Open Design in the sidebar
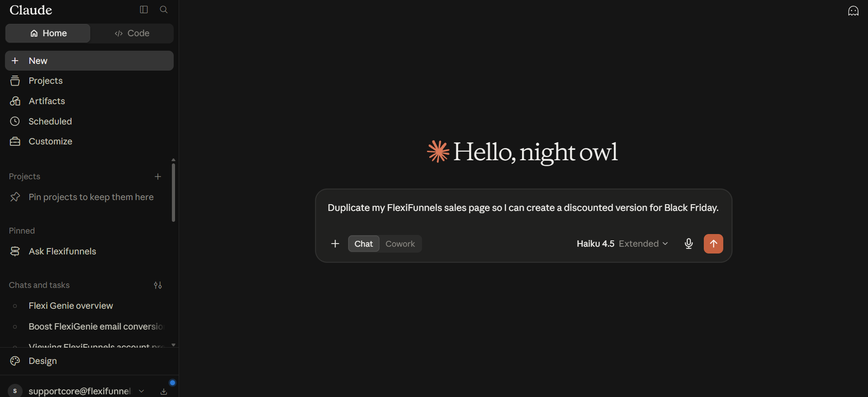Screen dimensions: 868x397 tap(89, 361)
